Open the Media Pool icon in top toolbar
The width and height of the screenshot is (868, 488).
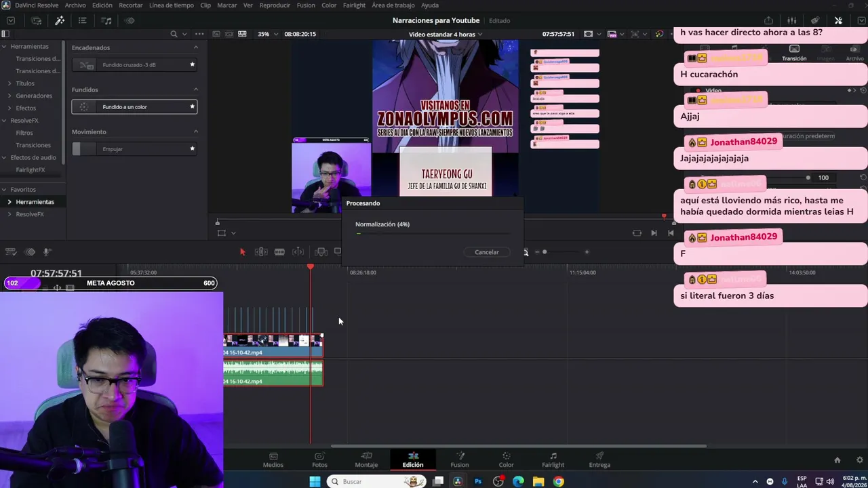tap(37, 20)
